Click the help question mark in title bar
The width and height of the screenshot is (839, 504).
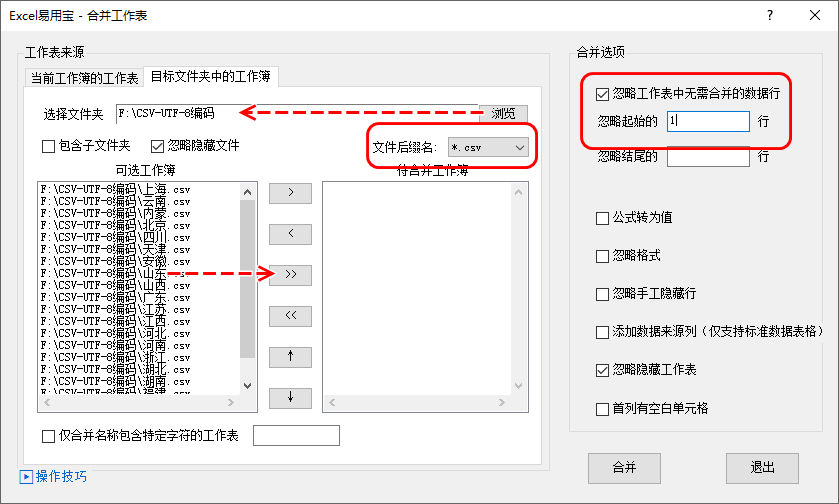click(769, 15)
